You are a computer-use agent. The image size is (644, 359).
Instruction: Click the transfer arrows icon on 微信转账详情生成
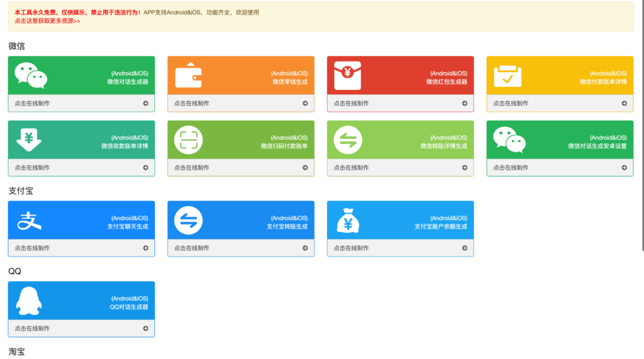tap(348, 140)
